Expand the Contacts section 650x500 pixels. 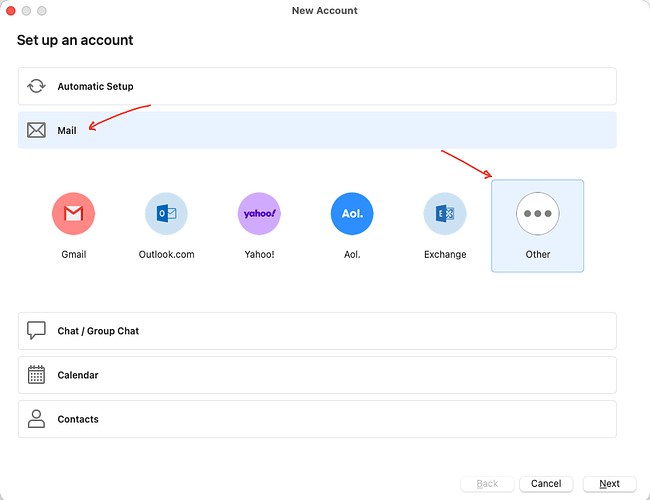[317, 419]
